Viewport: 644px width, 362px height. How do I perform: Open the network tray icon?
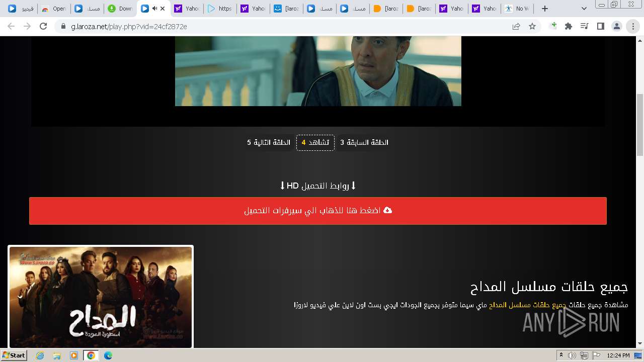[584, 355]
